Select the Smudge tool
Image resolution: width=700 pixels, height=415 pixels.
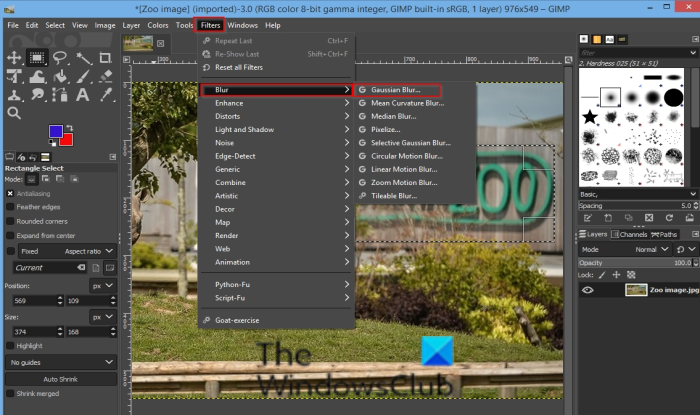(37, 95)
